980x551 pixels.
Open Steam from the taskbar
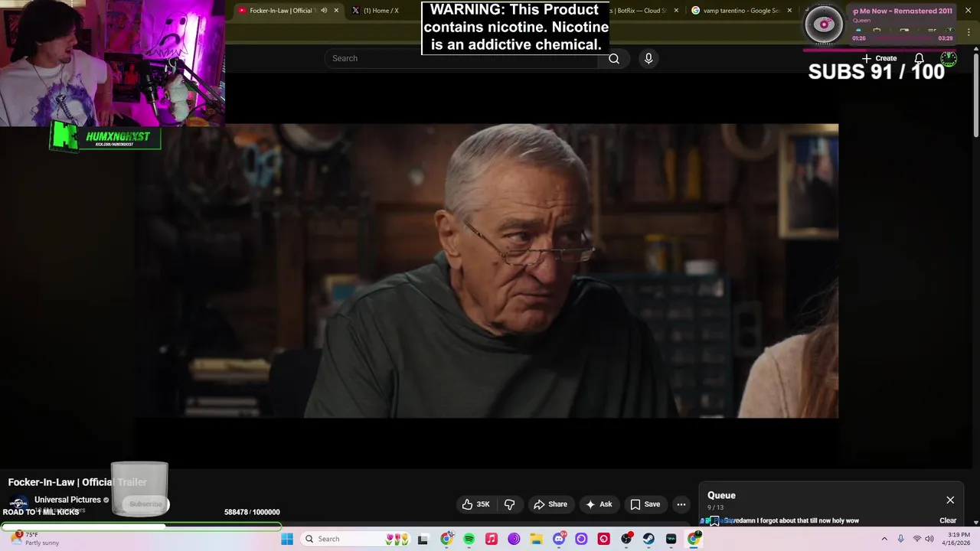[648, 539]
